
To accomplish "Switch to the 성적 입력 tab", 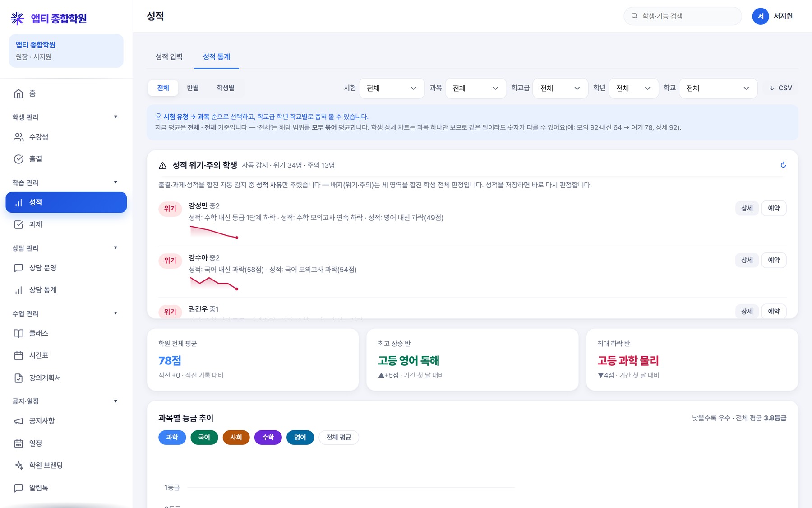I will pos(169,56).
